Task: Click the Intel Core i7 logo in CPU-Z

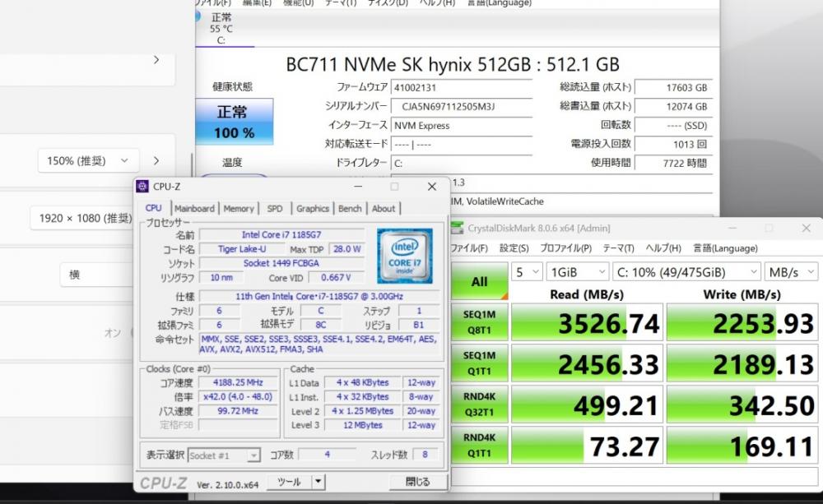Action: pyautogui.click(x=404, y=256)
